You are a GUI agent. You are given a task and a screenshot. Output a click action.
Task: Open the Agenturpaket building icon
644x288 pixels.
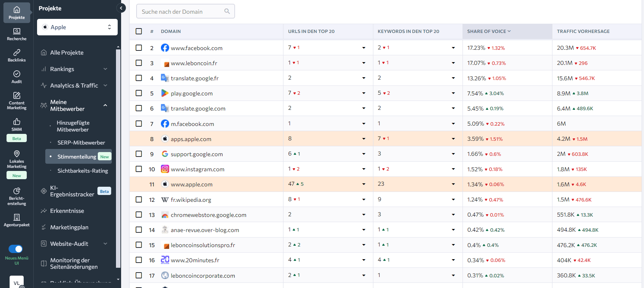[x=16, y=217]
